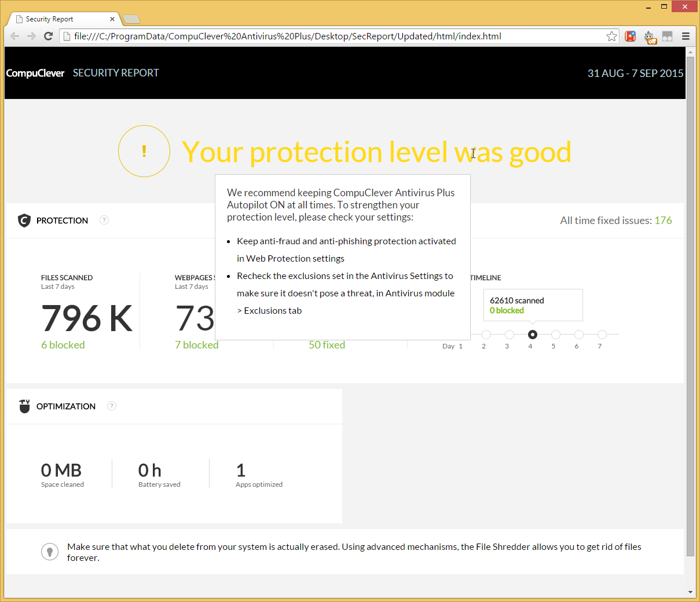Click the CompuClever logo
The width and height of the screenshot is (700, 602).
[x=35, y=73]
